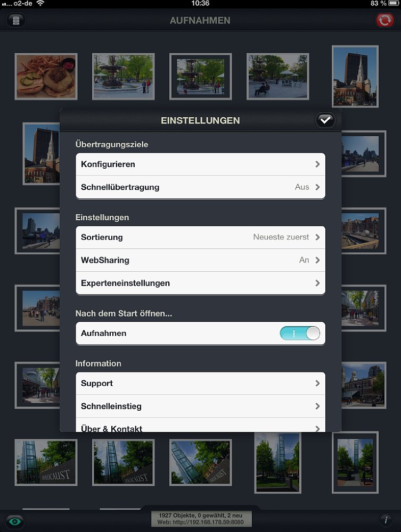
Task: Tap the battery indicator icon
Action: (394, 3)
